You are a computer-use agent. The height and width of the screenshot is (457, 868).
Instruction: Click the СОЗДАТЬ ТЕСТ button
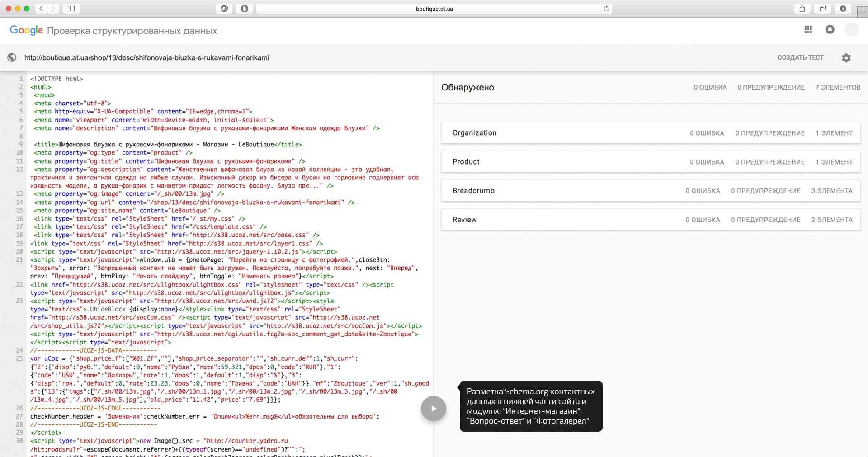[x=800, y=58]
